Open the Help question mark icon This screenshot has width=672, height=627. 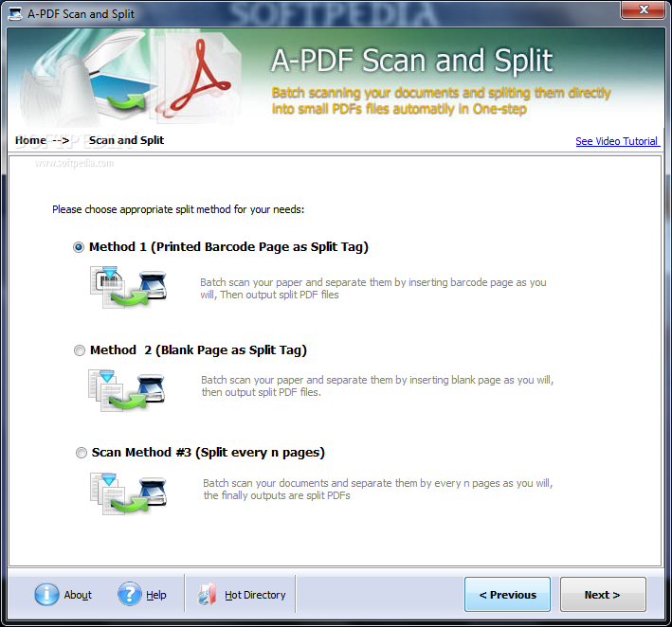coord(130,594)
